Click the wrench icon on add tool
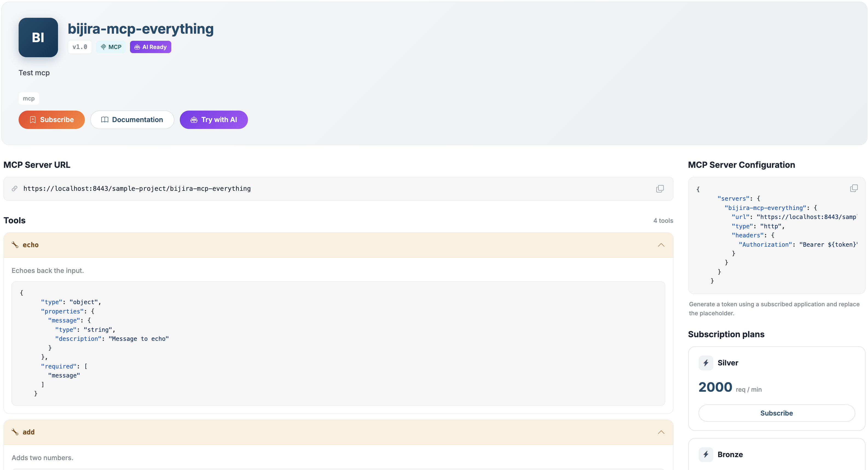The height and width of the screenshot is (470, 868). [15, 432]
